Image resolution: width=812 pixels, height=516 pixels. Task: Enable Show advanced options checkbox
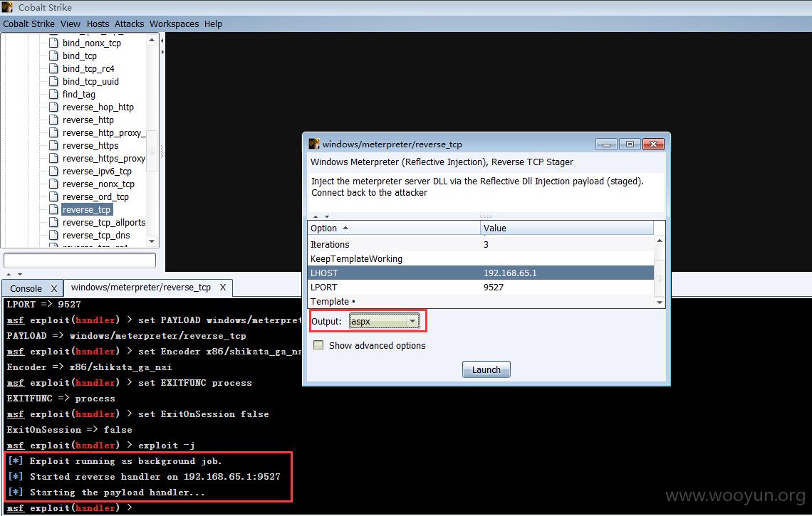coord(318,345)
